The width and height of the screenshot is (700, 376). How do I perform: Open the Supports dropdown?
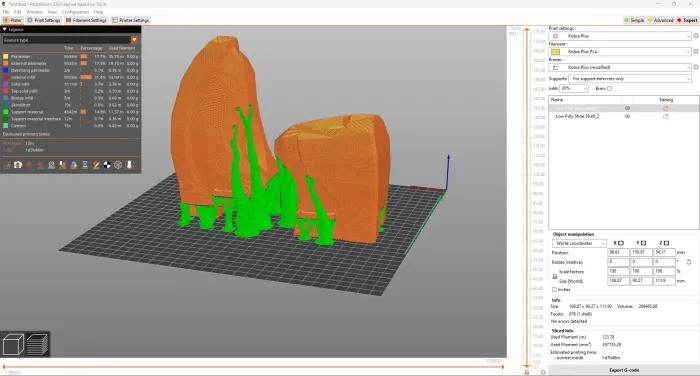coord(630,79)
